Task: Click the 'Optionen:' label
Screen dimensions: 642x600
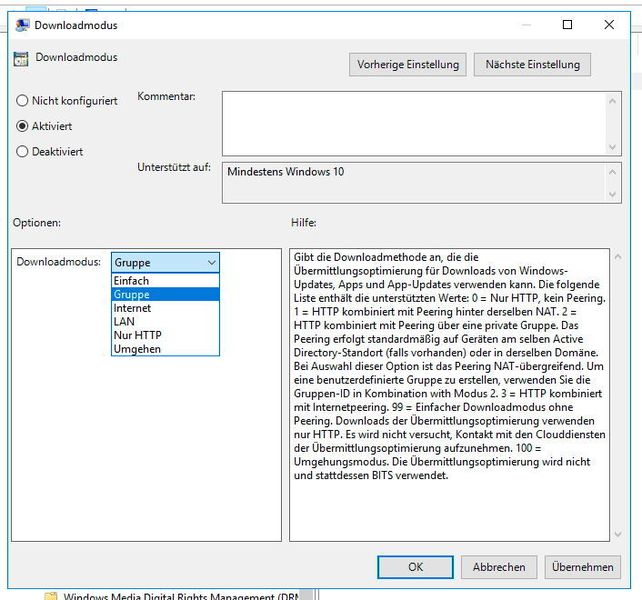Action: pos(37,223)
